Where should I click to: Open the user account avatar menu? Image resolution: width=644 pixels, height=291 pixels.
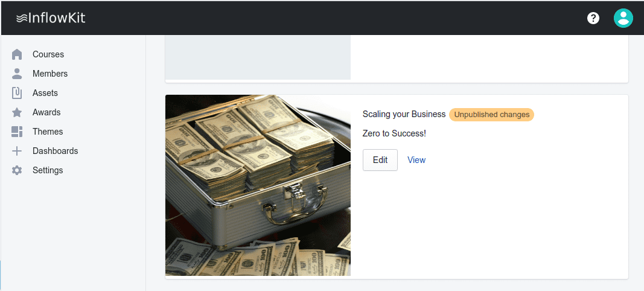623,18
